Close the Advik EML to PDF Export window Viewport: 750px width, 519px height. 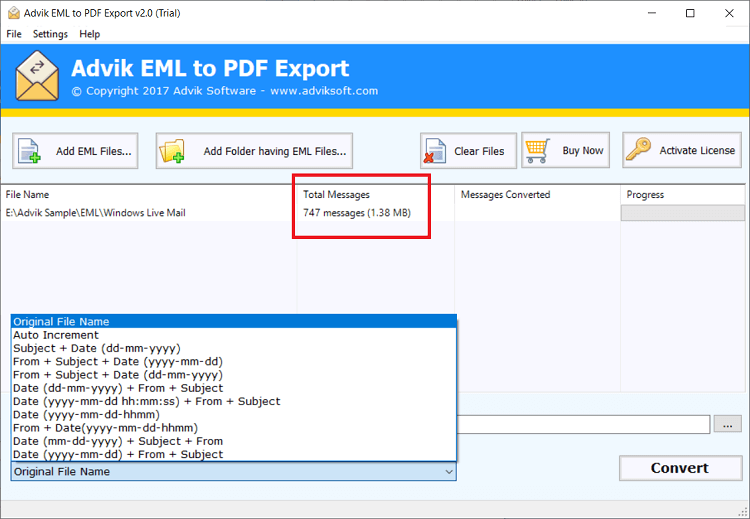tap(729, 13)
